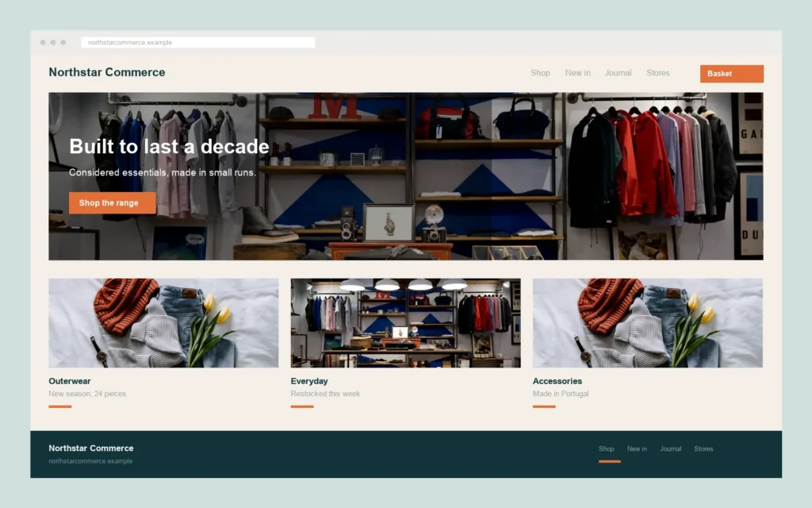Open the Outerwear category image
The image size is (812, 508).
coord(163,323)
